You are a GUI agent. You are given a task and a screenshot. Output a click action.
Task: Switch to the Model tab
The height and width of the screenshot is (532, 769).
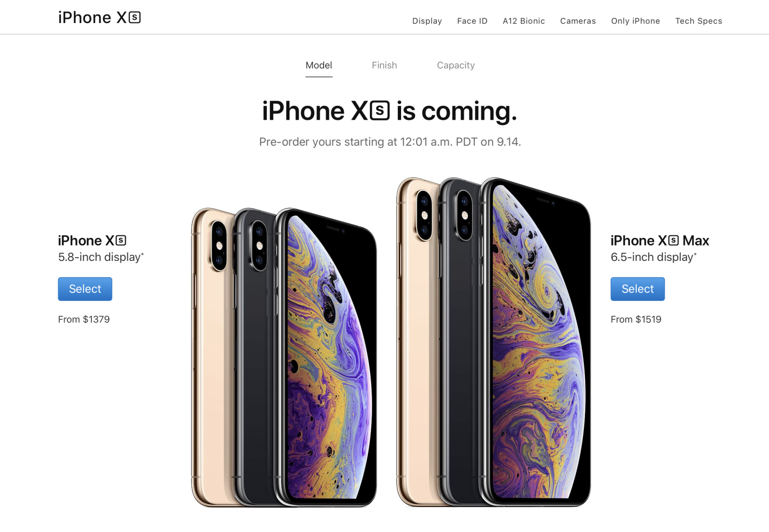pyautogui.click(x=319, y=65)
